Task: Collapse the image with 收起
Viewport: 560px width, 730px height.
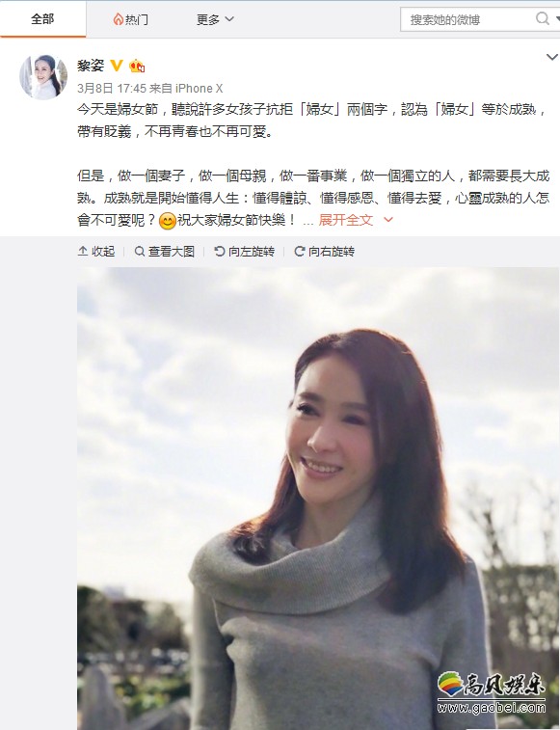Action: coord(96,252)
